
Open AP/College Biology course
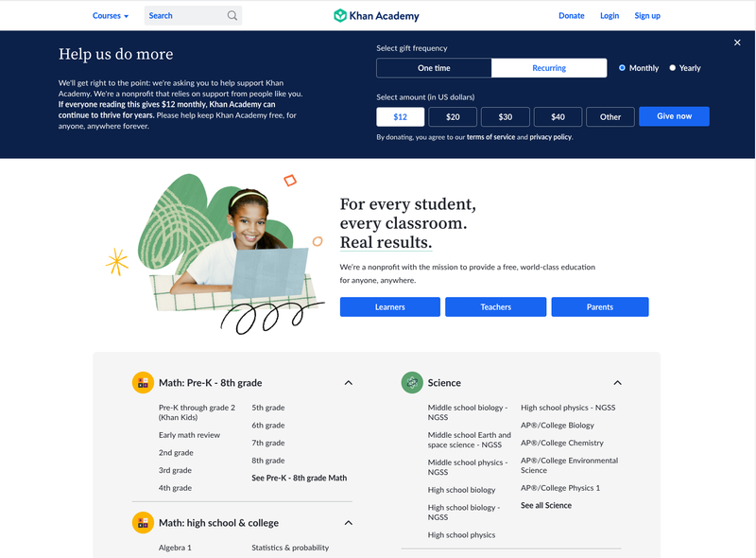coord(558,426)
